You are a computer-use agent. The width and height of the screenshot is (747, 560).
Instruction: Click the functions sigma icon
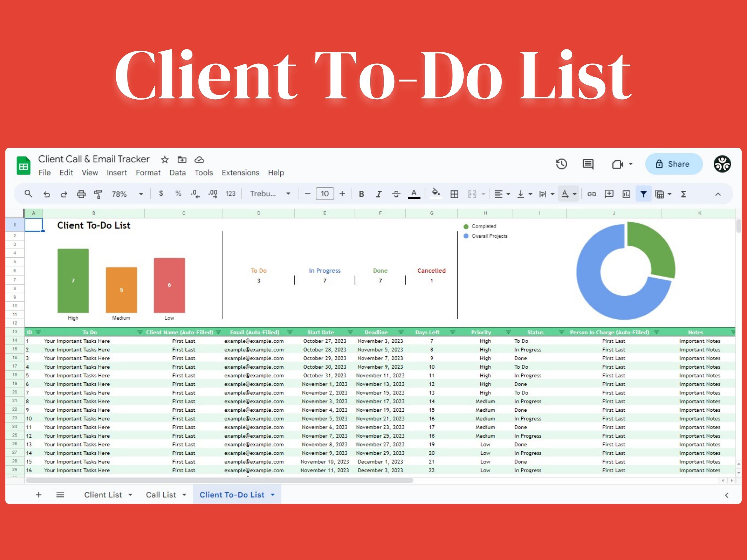[x=684, y=194]
